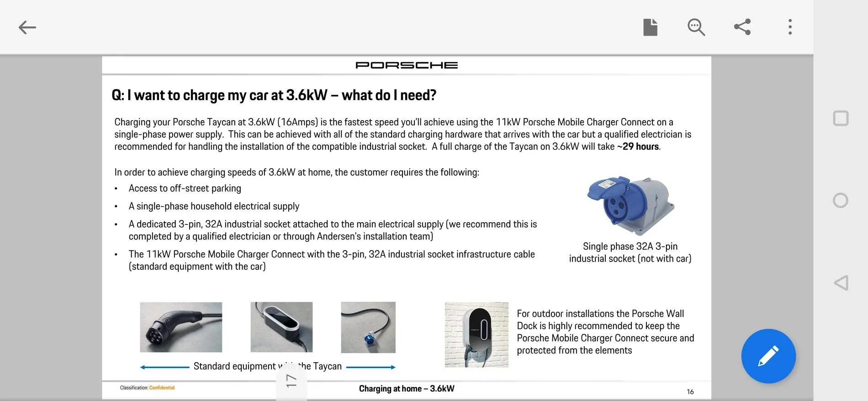Tap sentence "In order to achieve charging speeds"
The height and width of the screenshot is (401, 868).
coord(296,172)
